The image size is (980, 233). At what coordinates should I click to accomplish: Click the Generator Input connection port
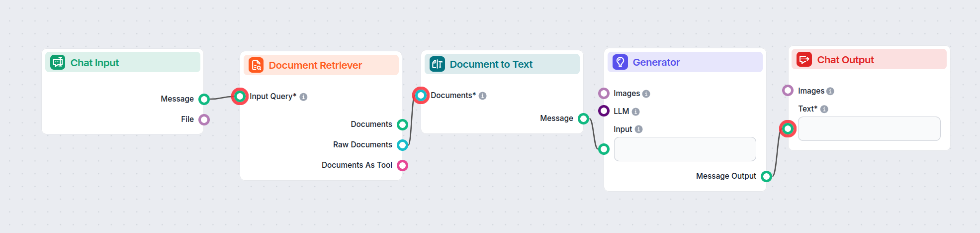pyautogui.click(x=604, y=149)
